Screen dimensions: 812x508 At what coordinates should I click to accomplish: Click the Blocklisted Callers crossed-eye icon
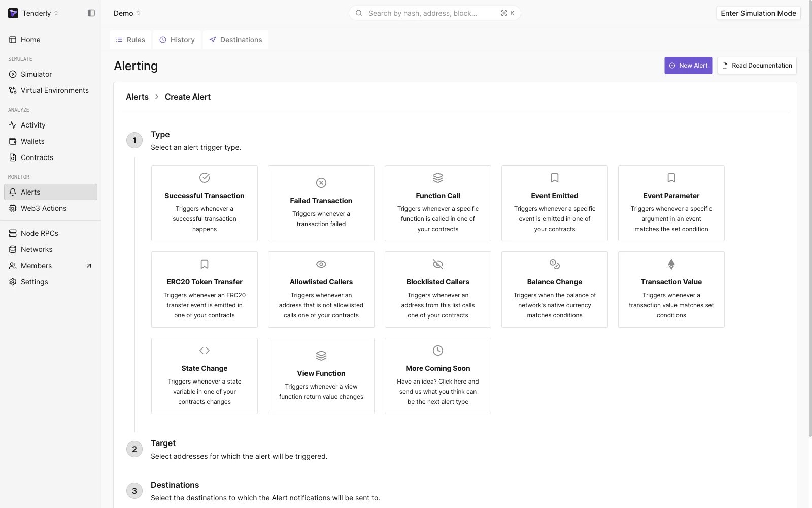coord(438,264)
